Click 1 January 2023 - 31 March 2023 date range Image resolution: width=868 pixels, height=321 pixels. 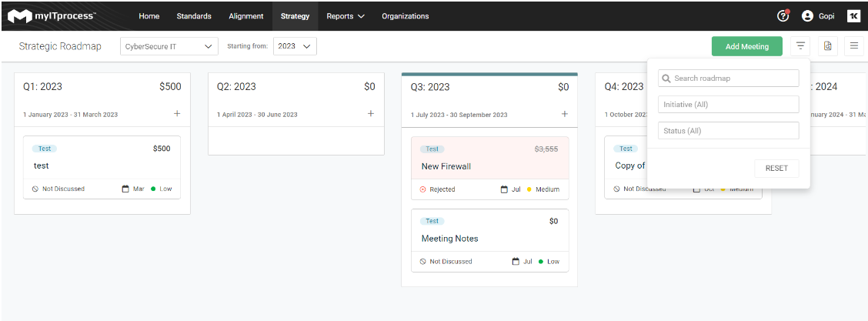(70, 115)
